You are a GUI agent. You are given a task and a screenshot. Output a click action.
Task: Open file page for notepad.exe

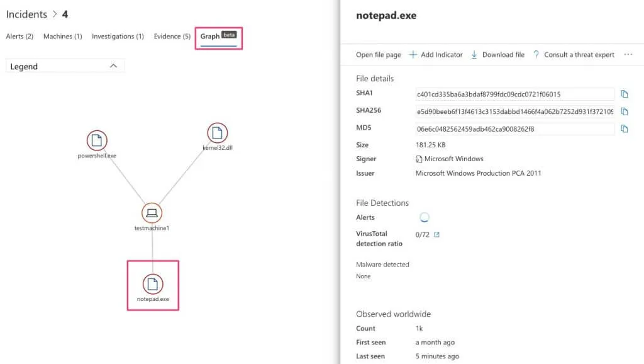378,55
